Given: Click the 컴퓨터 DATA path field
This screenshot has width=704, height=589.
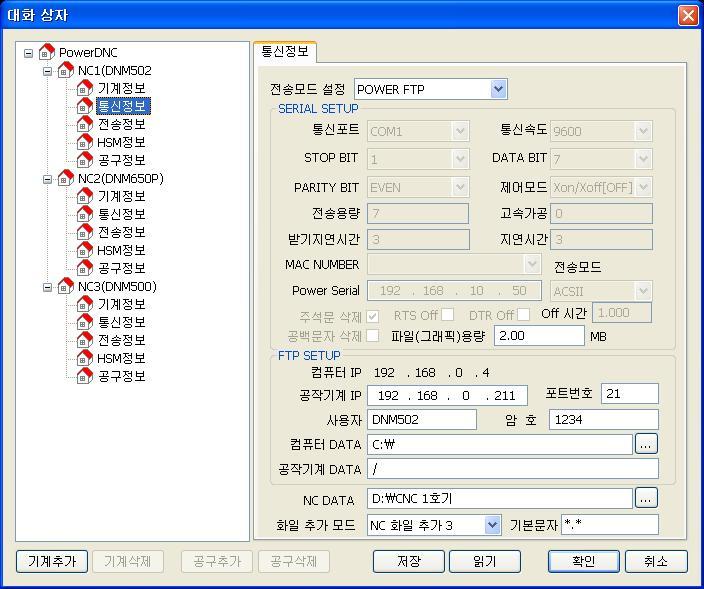Looking at the screenshot, I should point(500,444).
